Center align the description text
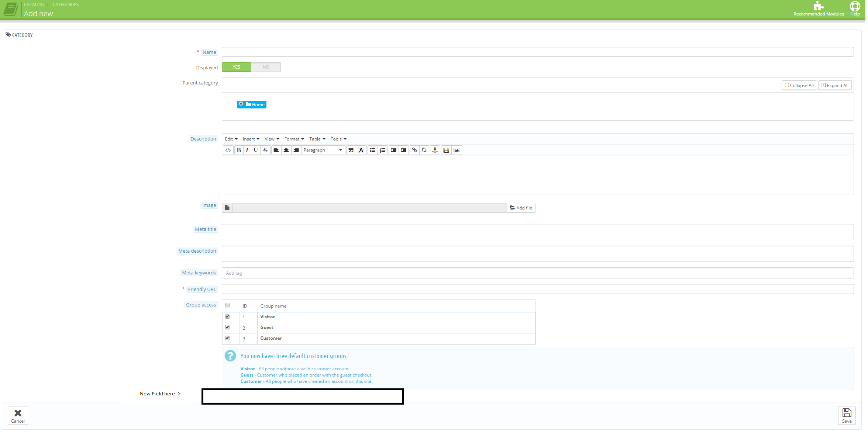This screenshot has width=868, height=433. 286,150
